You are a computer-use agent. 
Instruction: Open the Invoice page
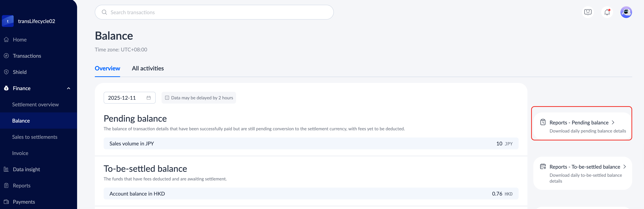click(x=20, y=153)
